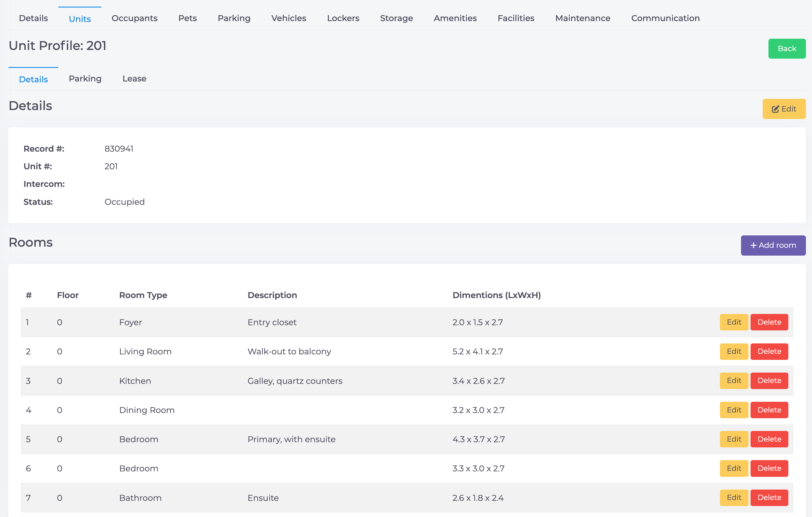Edit the Kitchen room row
This screenshot has width=812, height=517.
tap(734, 381)
